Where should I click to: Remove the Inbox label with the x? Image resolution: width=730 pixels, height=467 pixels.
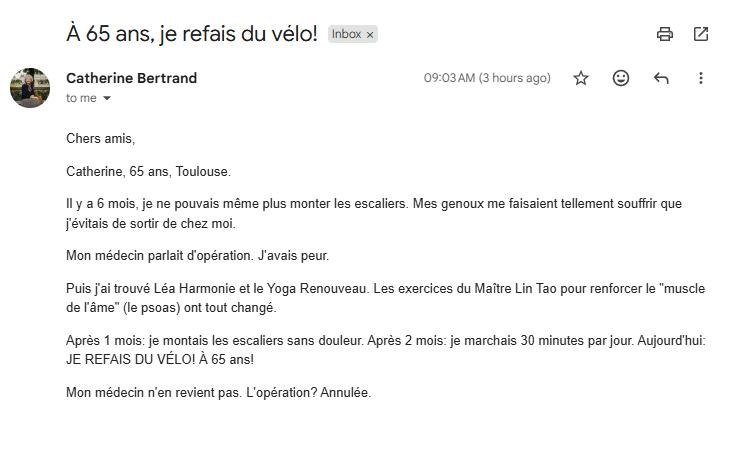370,35
